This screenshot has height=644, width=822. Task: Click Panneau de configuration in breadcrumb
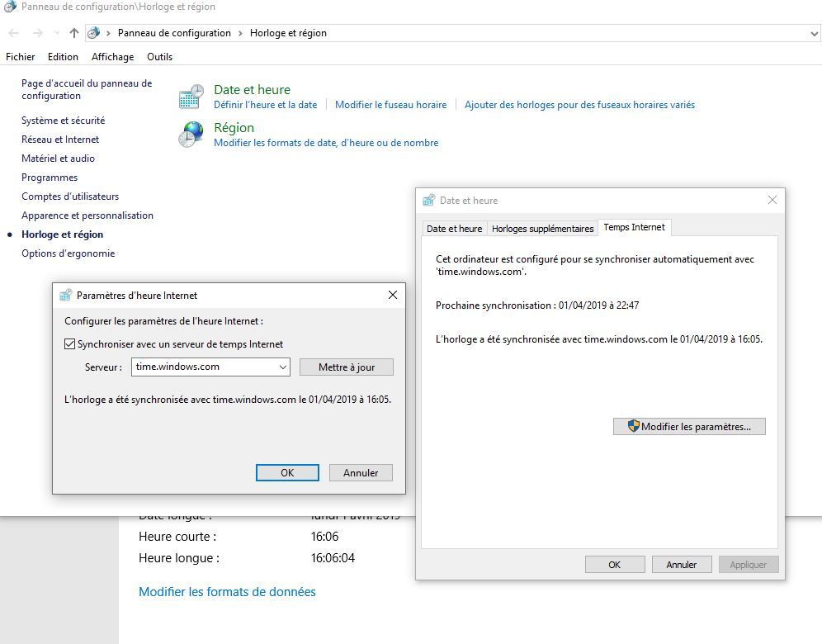pos(174,33)
